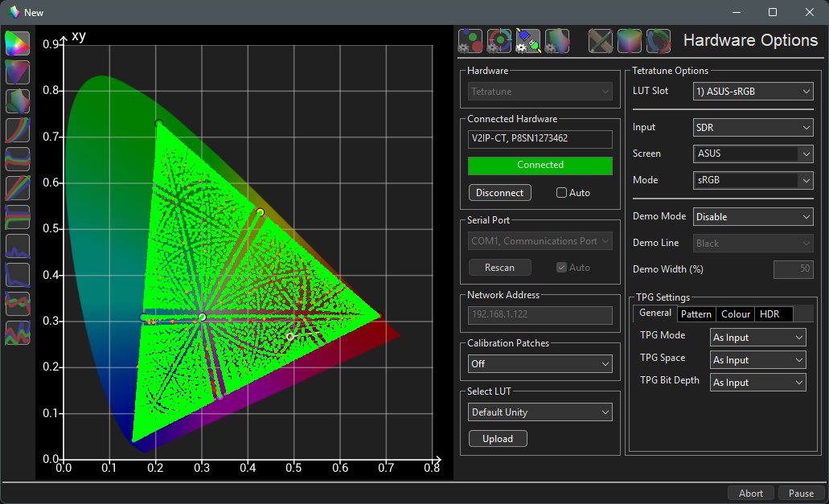
Task: Open the Select LUT Default Unity dropdown
Action: (x=540, y=412)
